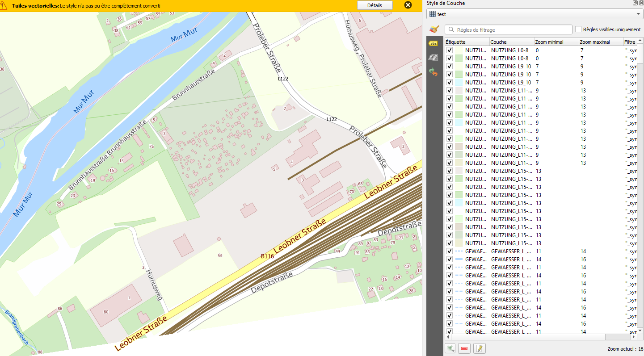Open the symbology styles tab in sidebar

[x=433, y=57]
